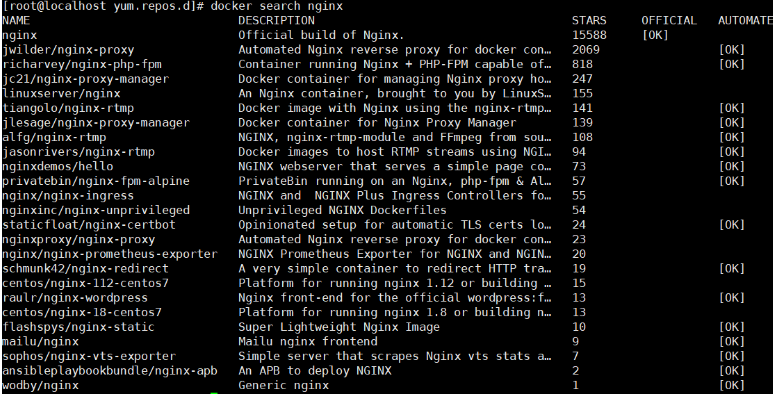Screen dimensions: 773x395
Task: Select the 'centos/nginx-112-centos7' image name
Action: [x=85, y=283]
